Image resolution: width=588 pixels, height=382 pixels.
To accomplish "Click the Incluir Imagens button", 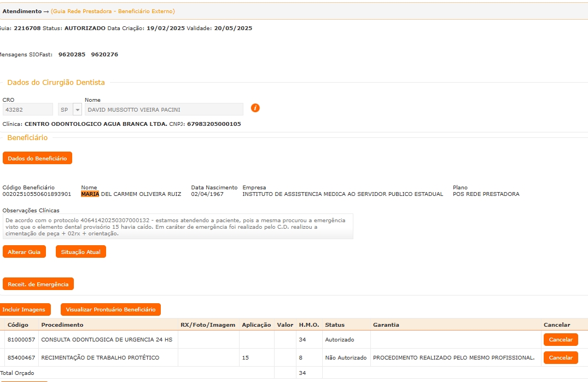I will pyautogui.click(x=24, y=310).
